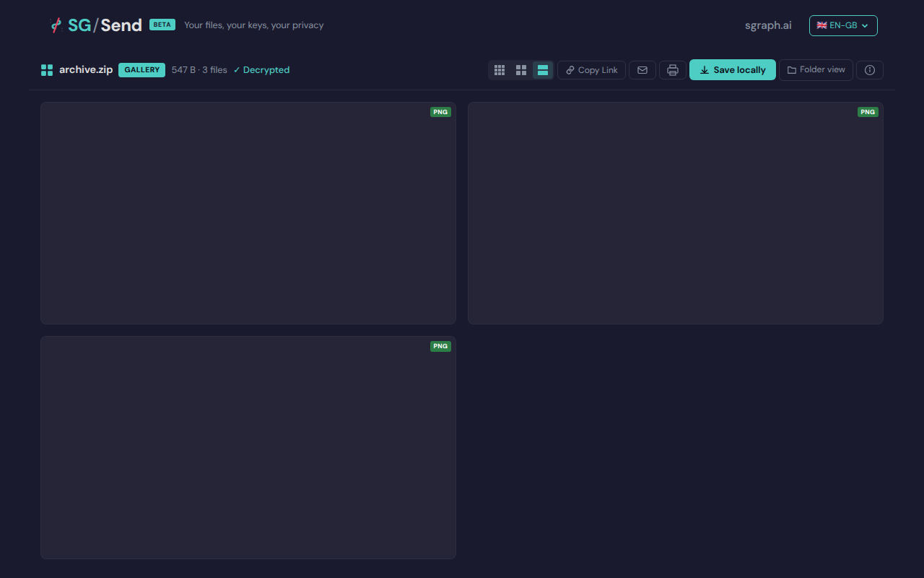Open the first PNG thumbnail
The width and height of the screenshot is (924, 578).
[x=248, y=213]
